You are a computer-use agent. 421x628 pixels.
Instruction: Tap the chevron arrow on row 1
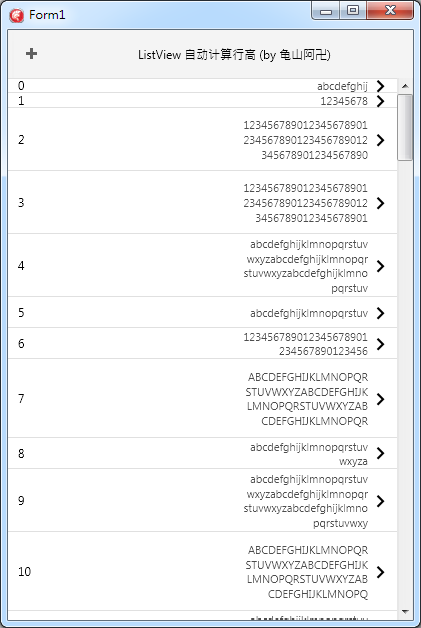coord(381,101)
